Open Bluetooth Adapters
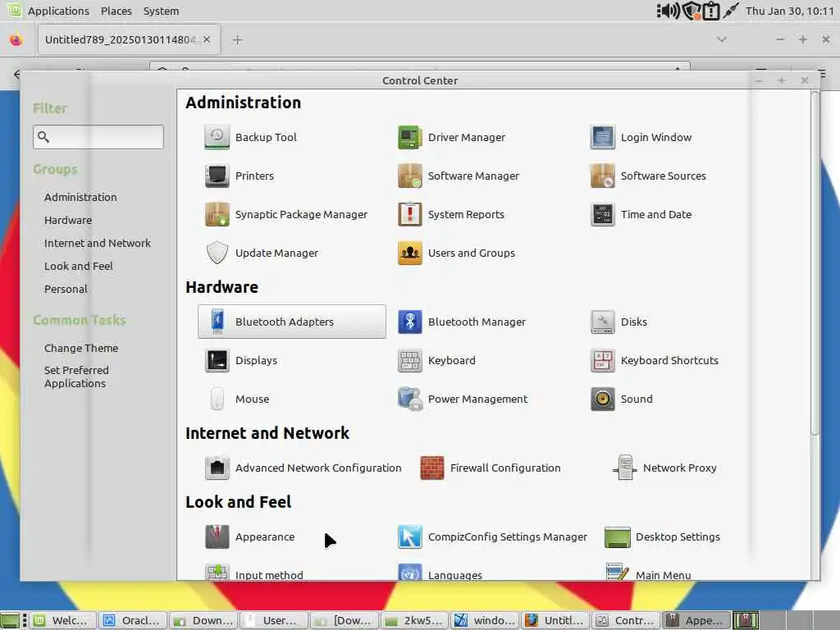The height and width of the screenshot is (630, 840). coord(291,322)
